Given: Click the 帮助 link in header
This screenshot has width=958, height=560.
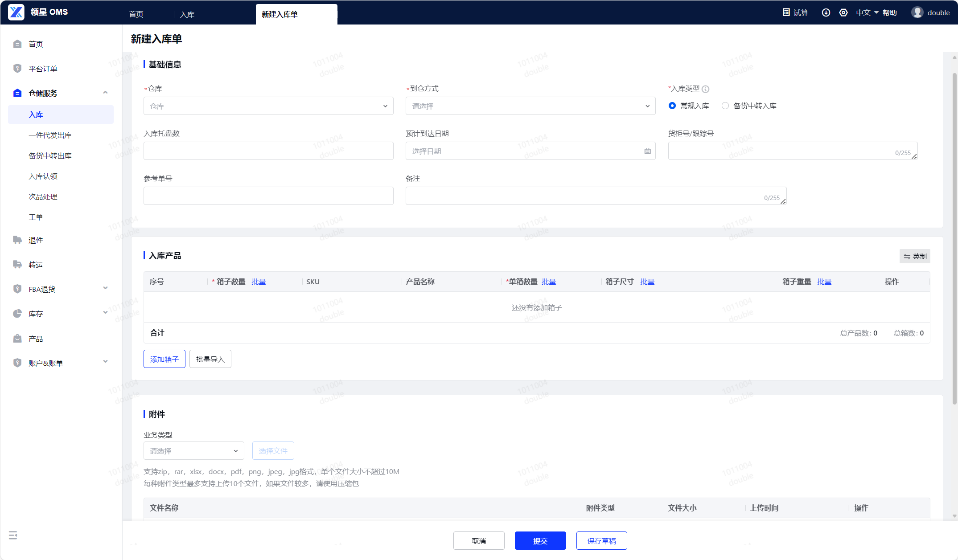Looking at the screenshot, I should 889,12.
